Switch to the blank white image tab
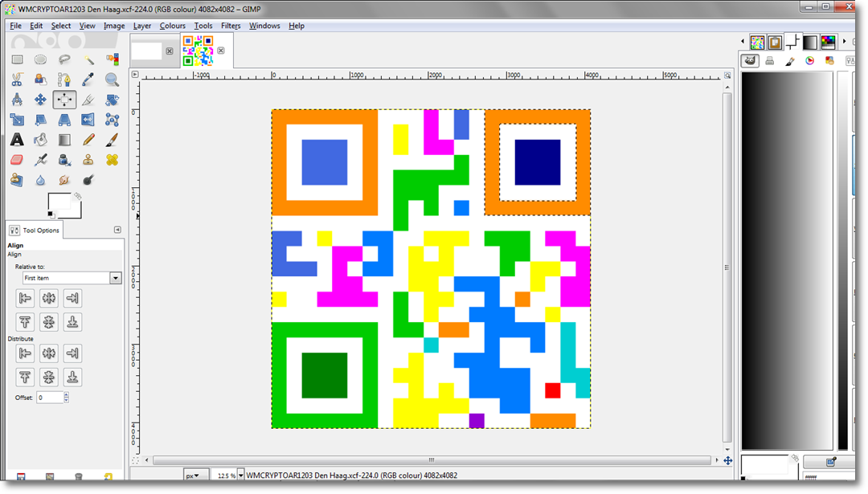Viewport: 868px width, 494px height. pos(147,51)
